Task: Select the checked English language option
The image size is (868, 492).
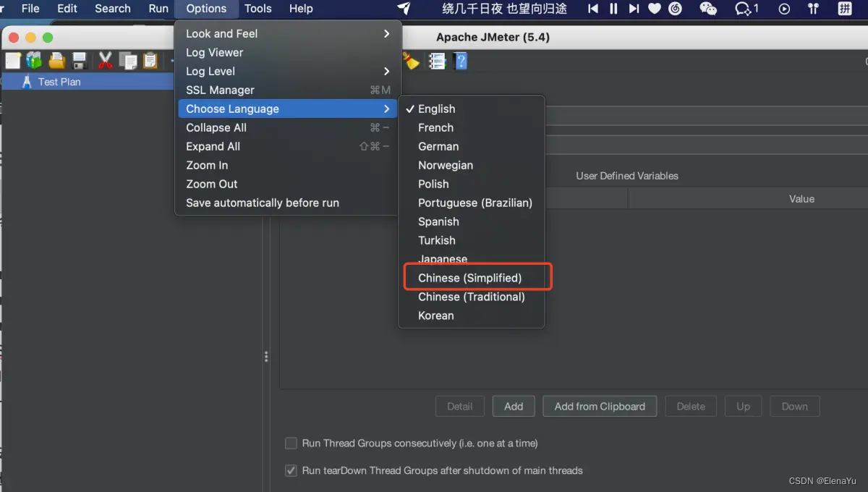Action: [x=471, y=109]
